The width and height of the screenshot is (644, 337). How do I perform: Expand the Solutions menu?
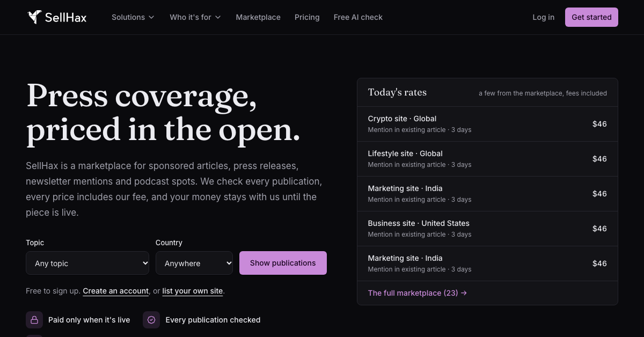pyautogui.click(x=133, y=17)
